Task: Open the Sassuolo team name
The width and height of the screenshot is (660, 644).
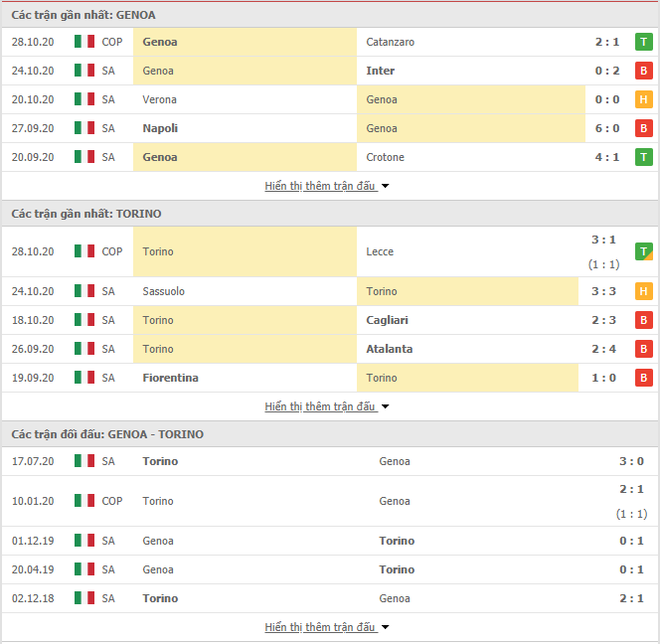Action: (x=164, y=291)
